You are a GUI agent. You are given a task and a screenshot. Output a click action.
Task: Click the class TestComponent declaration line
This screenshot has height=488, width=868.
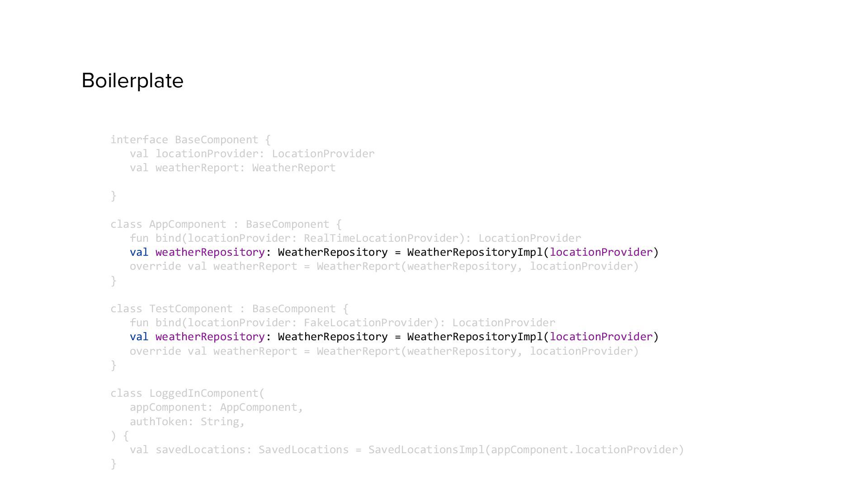coord(230,309)
